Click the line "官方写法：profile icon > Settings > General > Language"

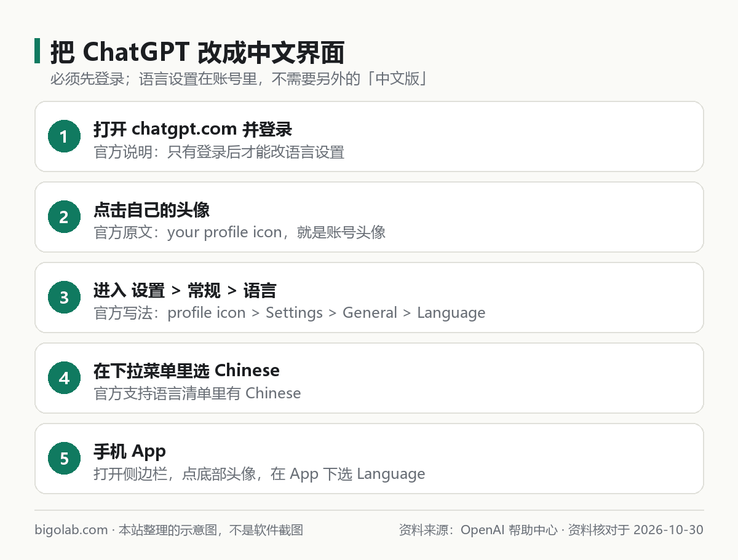click(289, 313)
